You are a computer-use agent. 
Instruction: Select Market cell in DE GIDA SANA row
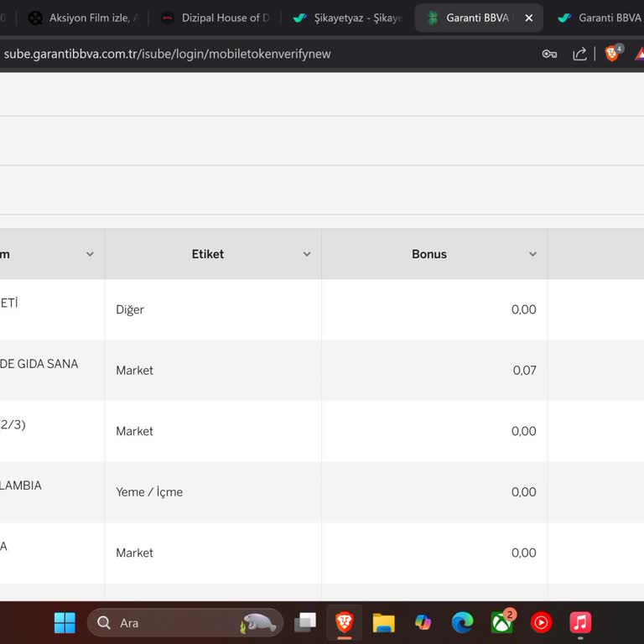click(x=134, y=370)
